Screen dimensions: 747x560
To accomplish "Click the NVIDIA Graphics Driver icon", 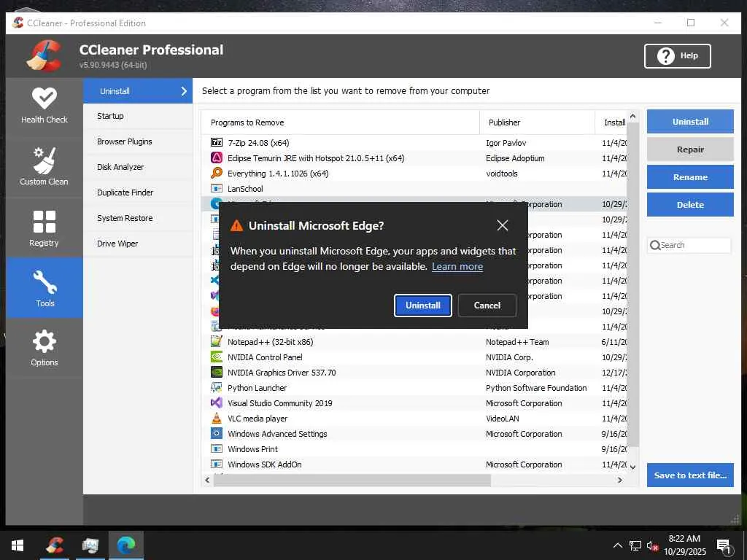I will (x=216, y=372).
